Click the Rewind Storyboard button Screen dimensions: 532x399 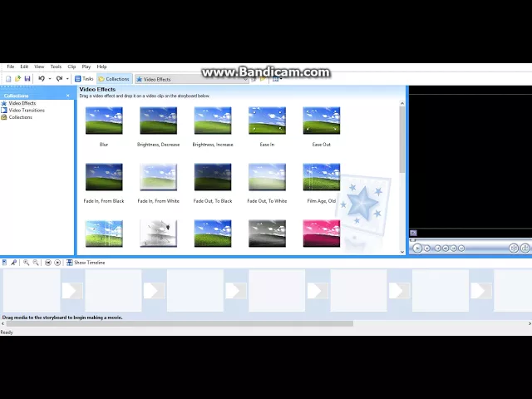[x=48, y=263]
